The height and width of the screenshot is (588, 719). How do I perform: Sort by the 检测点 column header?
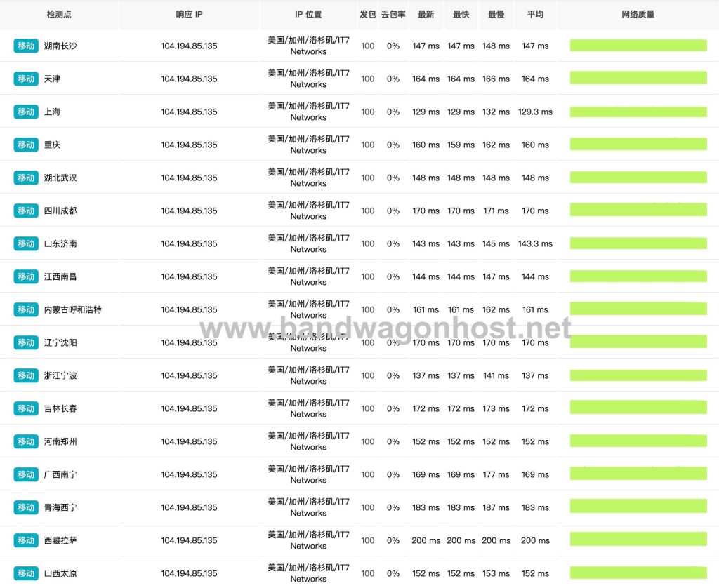59,14
